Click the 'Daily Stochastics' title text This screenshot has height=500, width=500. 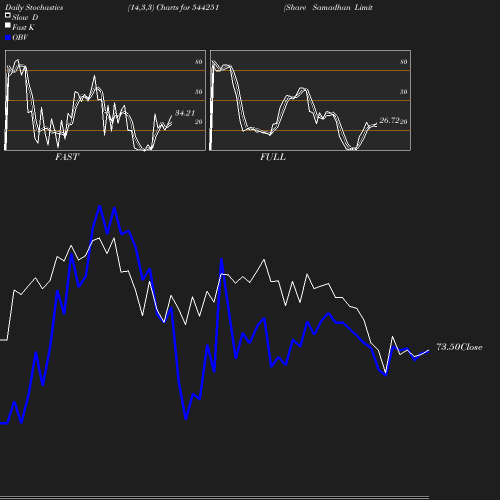tap(34, 8)
